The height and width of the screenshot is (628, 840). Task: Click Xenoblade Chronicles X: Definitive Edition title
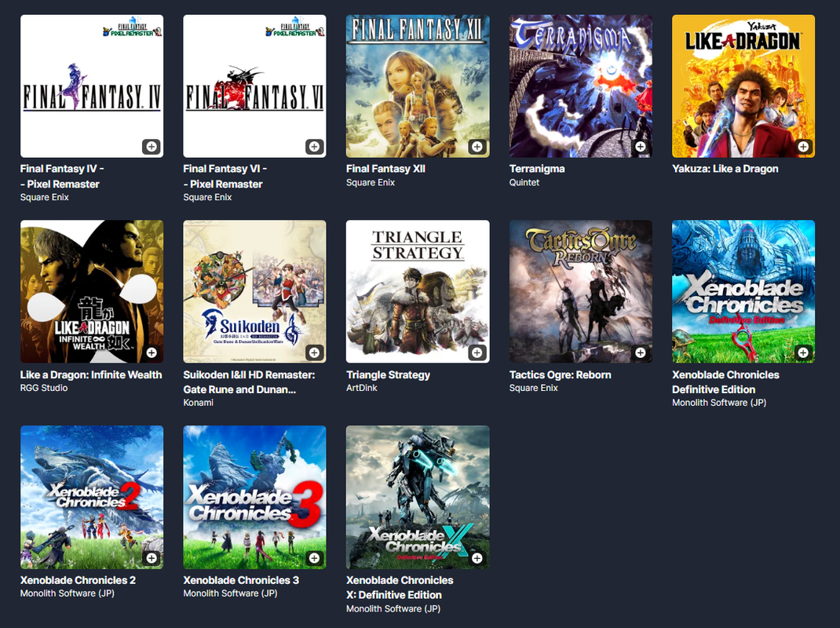(400, 588)
